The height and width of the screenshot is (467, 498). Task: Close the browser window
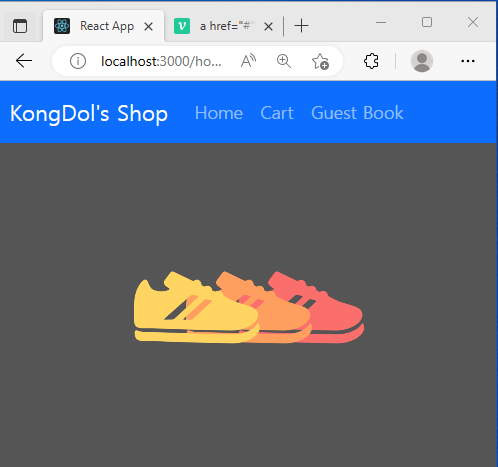point(473,23)
